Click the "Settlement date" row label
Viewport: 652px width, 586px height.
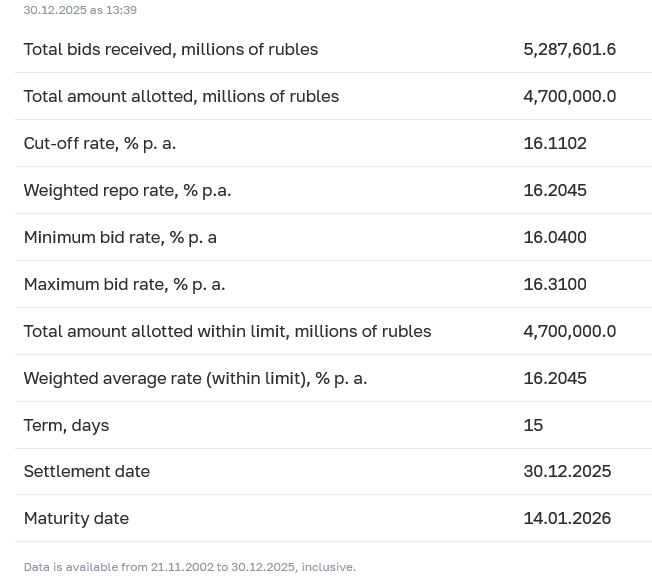pyautogui.click(x=86, y=471)
